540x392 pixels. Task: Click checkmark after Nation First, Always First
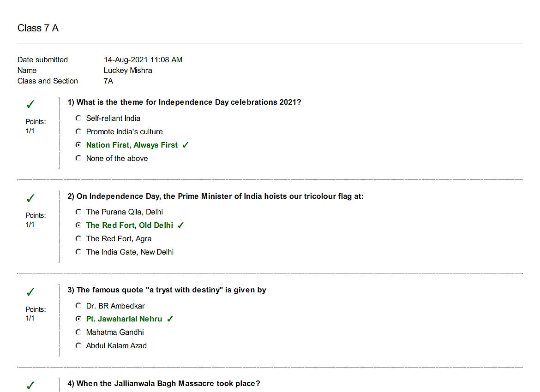coord(186,145)
